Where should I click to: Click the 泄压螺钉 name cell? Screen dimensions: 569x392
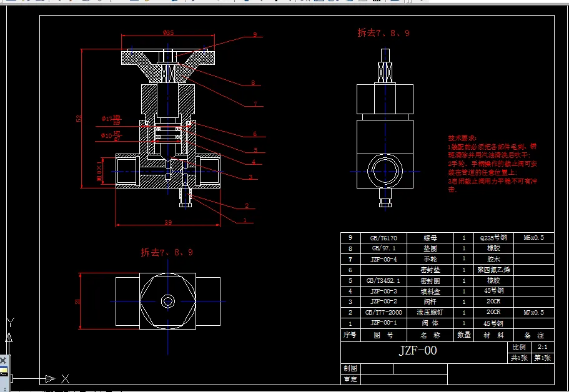point(430,312)
